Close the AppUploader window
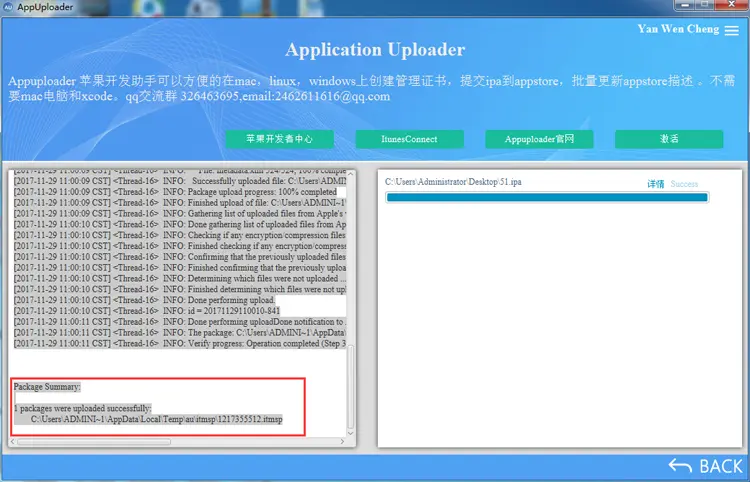Image resolution: width=750 pixels, height=482 pixels. [731, 5]
